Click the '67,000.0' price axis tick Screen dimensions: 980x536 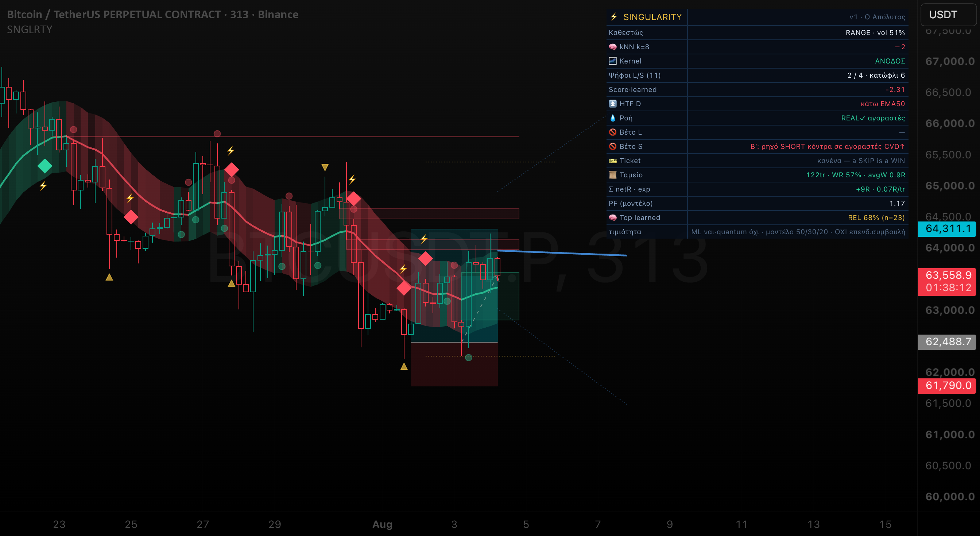point(950,61)
